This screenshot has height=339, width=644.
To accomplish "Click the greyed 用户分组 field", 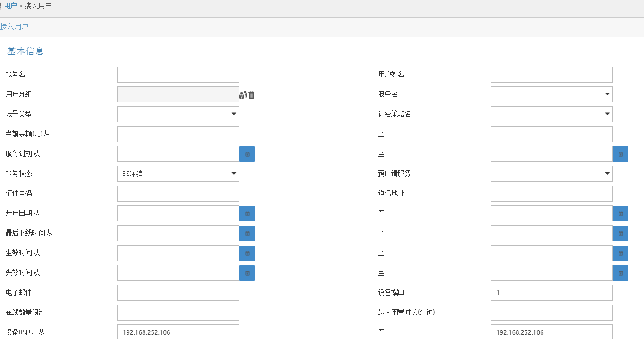I will pos(178,94).
